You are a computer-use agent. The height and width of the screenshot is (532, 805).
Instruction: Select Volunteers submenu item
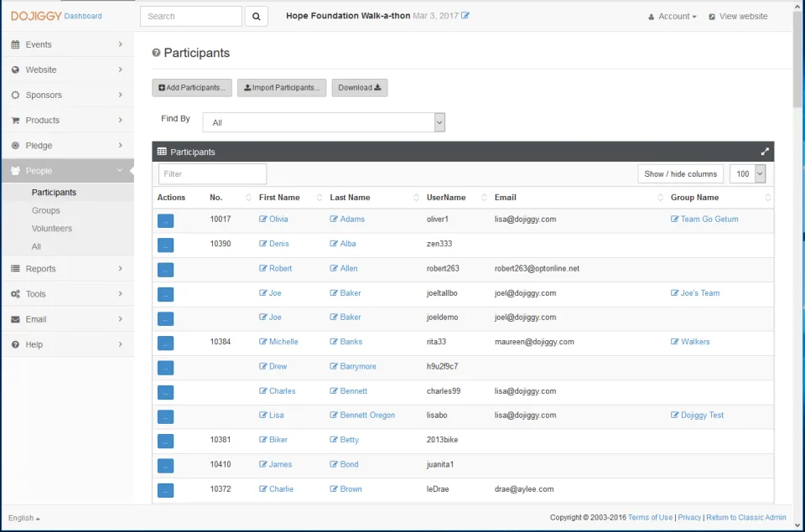[x=52, y=228]
